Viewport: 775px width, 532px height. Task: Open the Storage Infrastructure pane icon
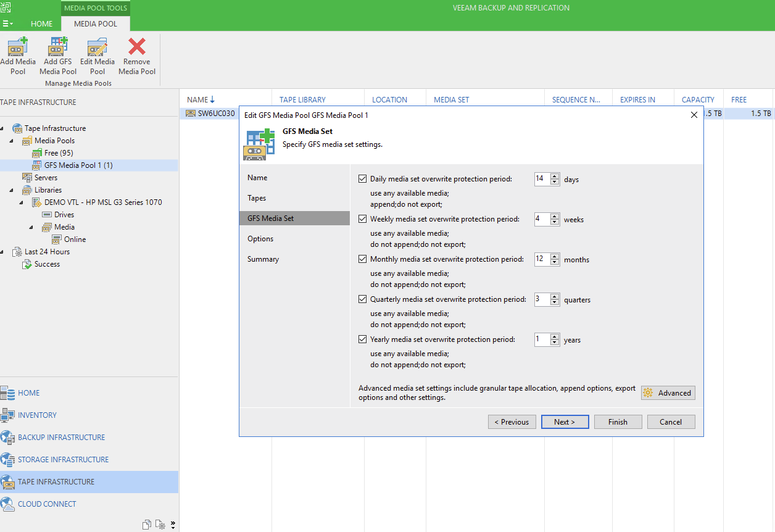[7, 459]
